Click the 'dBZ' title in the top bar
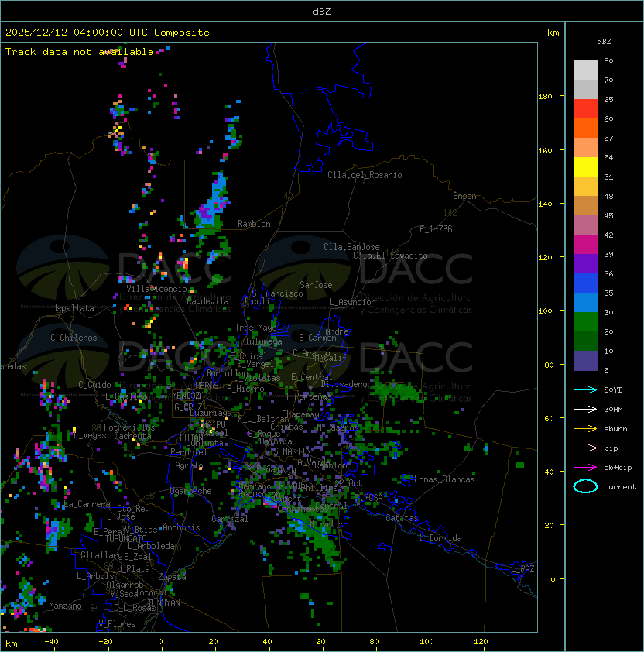Image resolution: width=644 pixels, height=652 pixels. tap(322, 12)
